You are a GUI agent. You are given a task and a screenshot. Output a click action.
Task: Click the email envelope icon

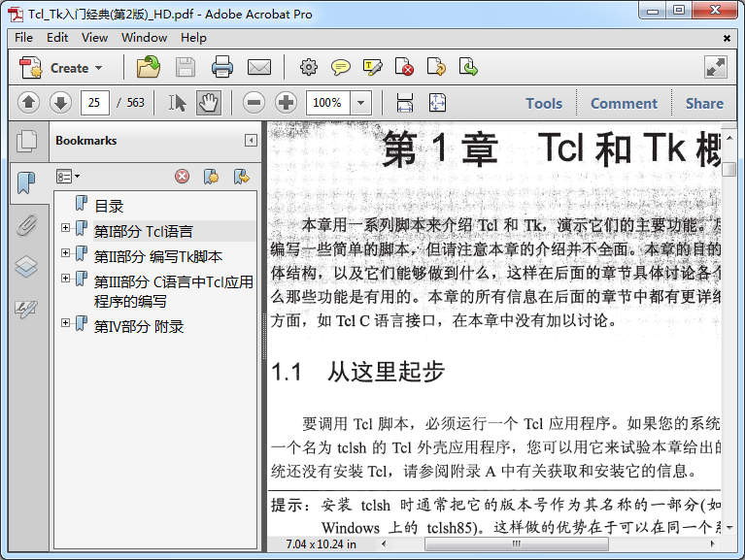click(x=259, y=67)
